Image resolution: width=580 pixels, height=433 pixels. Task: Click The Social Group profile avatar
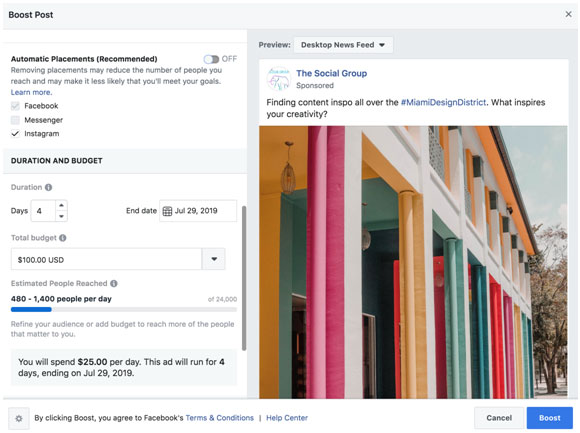[279, 78]
